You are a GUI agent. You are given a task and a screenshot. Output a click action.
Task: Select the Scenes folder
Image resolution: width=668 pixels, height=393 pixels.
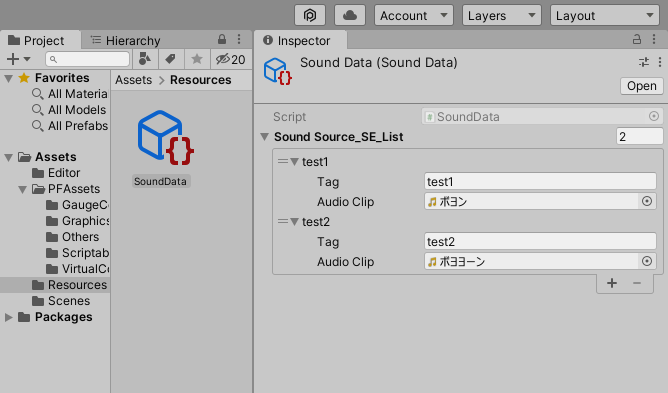tap(61, 301)
